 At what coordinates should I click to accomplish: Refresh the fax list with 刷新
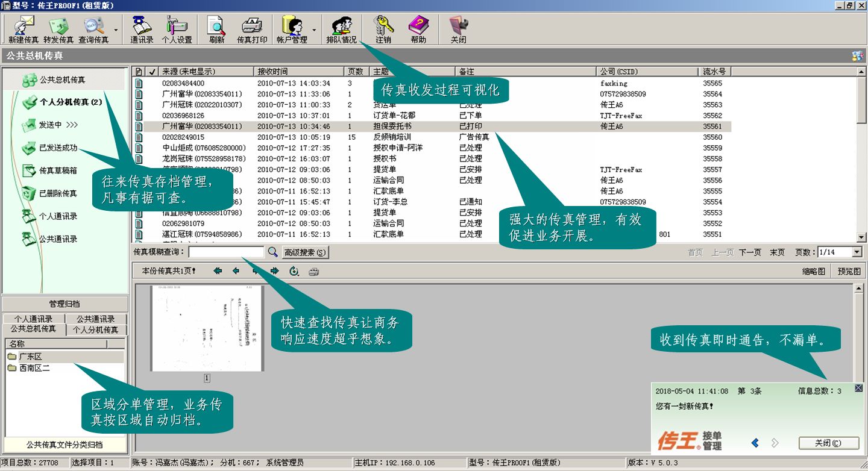pyautogui.click(x=216, y=30)
